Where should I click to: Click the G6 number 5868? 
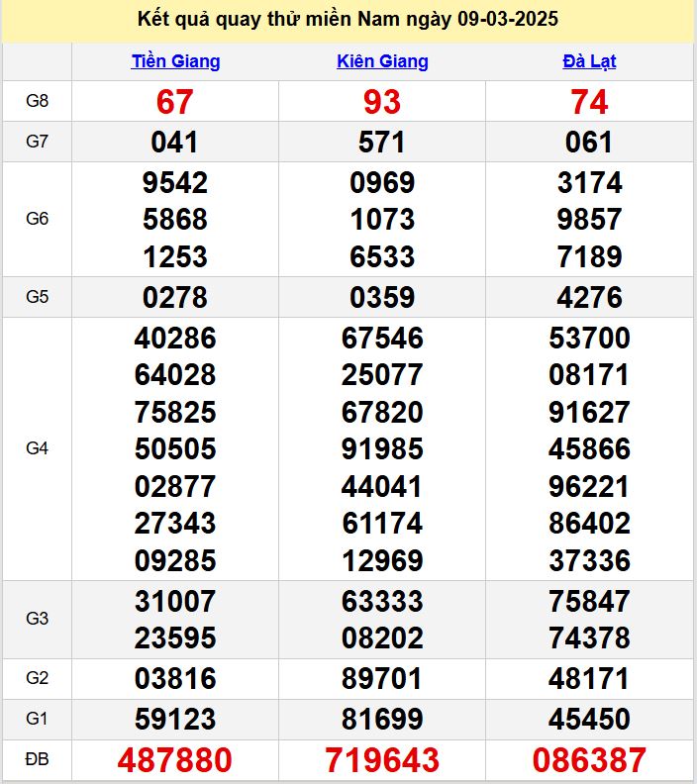coord(175,220)
